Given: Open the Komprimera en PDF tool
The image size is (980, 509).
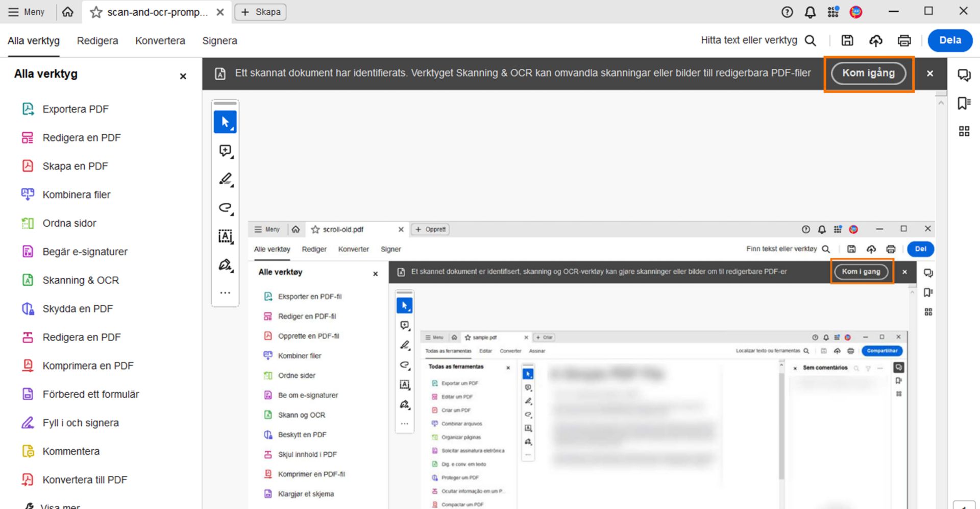Looking at the screenshot, I should click(78, 366).
